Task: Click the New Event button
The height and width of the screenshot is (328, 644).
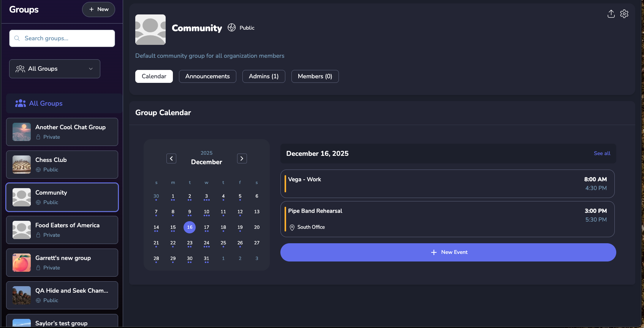Action: [448, 252]
